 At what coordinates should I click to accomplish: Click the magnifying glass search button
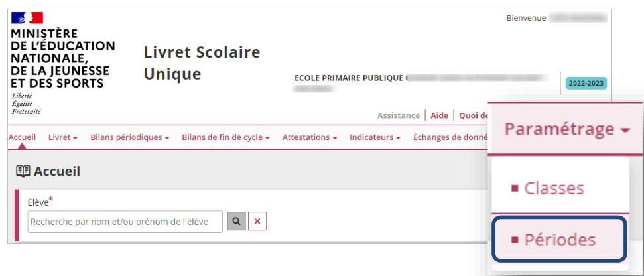(x=236, y=222)
